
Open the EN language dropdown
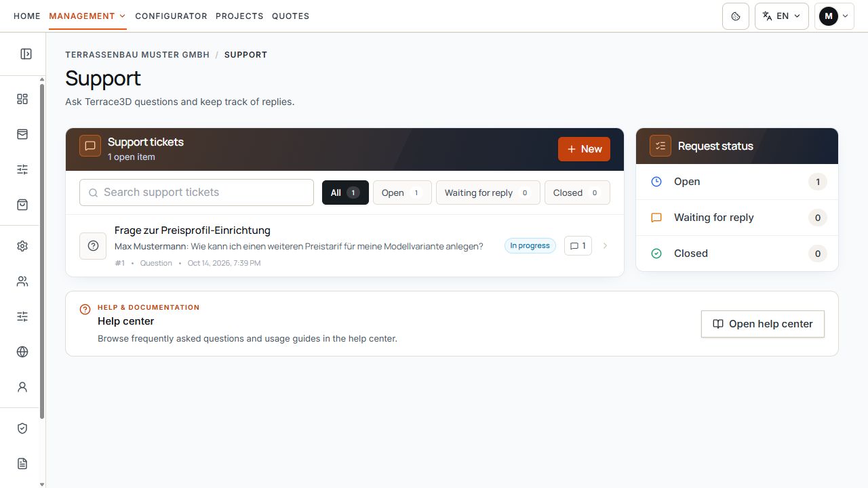[782, 16]
